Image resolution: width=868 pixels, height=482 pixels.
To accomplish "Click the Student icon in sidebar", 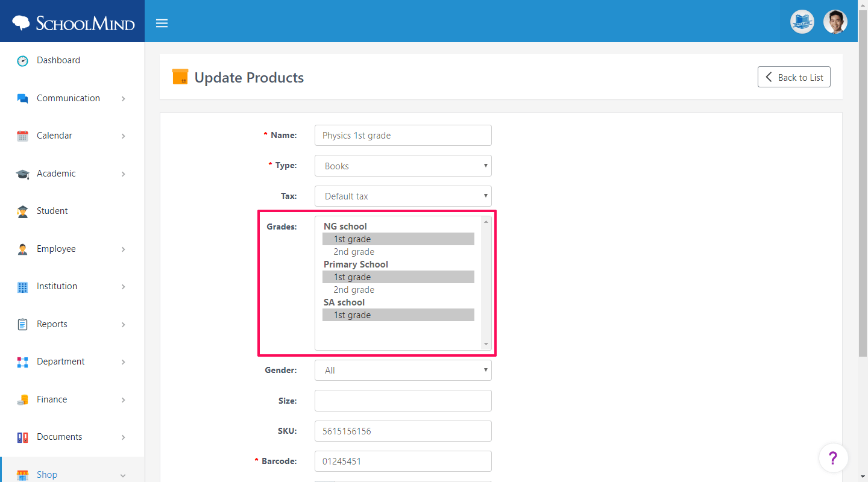I will point(22,211).
